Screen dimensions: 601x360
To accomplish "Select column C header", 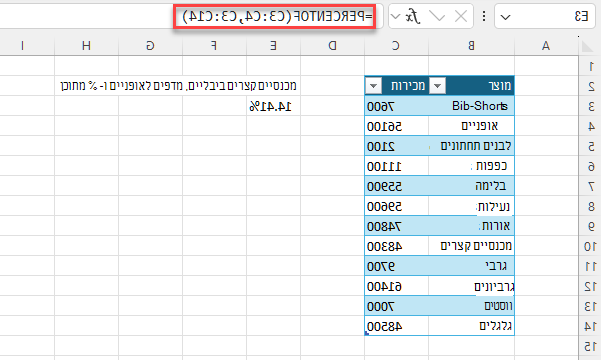I will tap(396, 46).
